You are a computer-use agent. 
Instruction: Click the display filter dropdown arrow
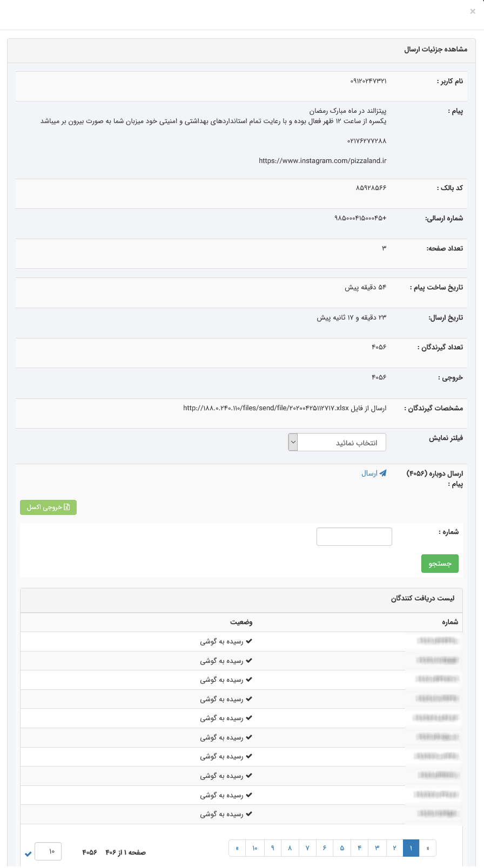[293, 443]
